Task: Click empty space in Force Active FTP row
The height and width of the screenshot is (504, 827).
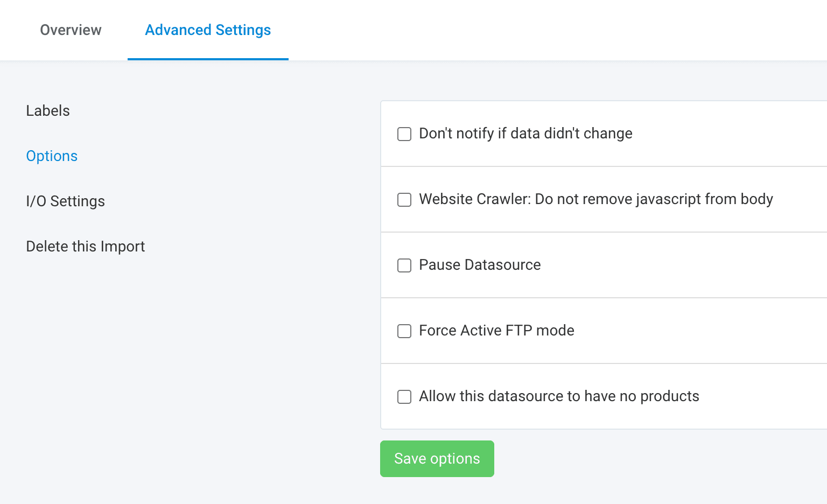Action: 700,331
